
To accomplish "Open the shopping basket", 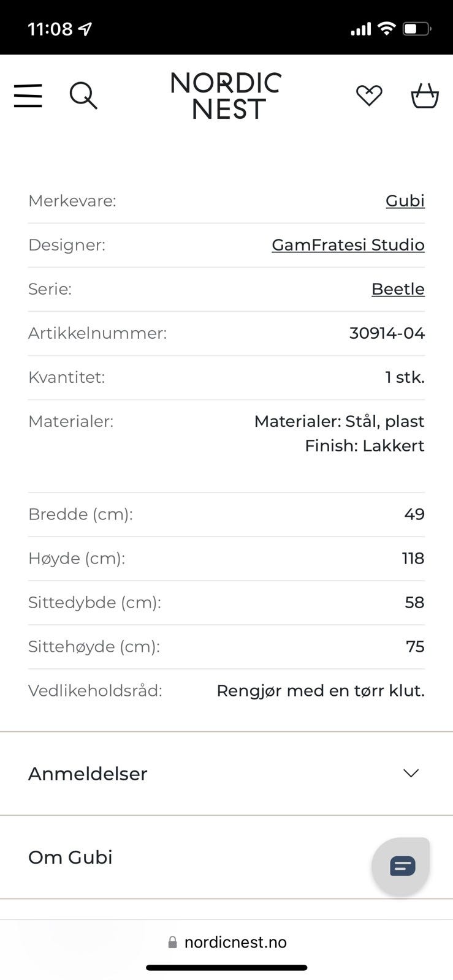I will (x=424, y=96).
